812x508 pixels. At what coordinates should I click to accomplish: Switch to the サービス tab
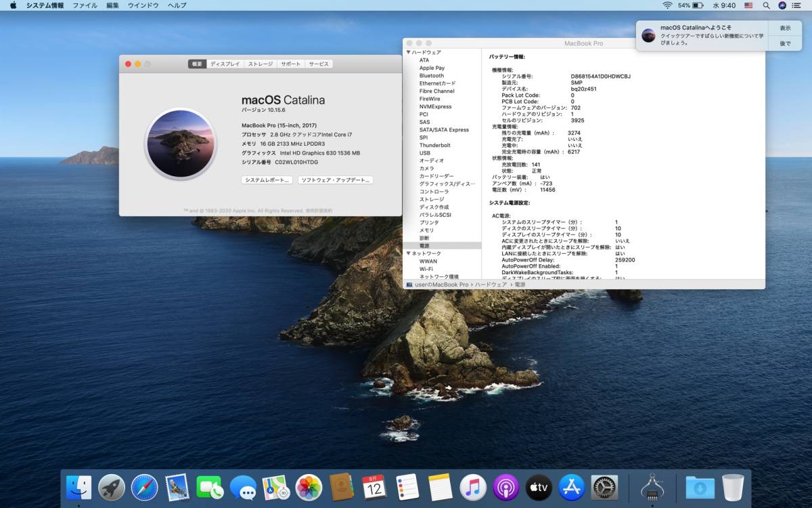319,64
